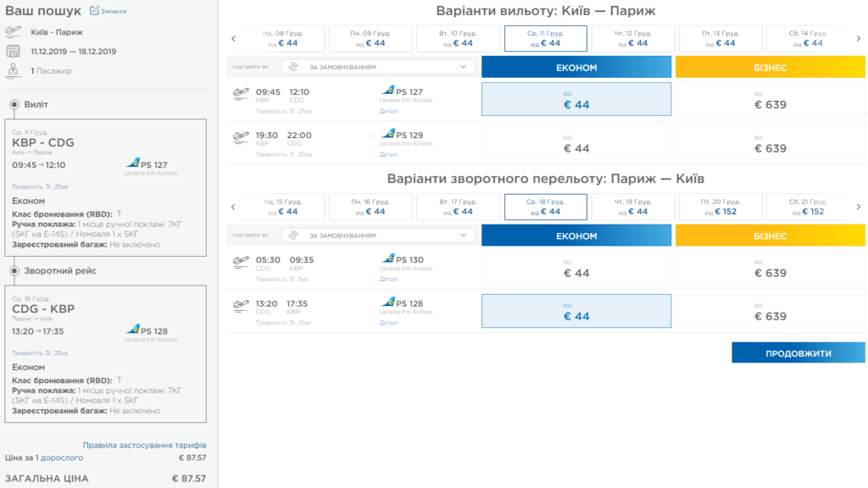Click the plane icon for the 05:30 return flight

pyautogui.click(x=241, y=263)
